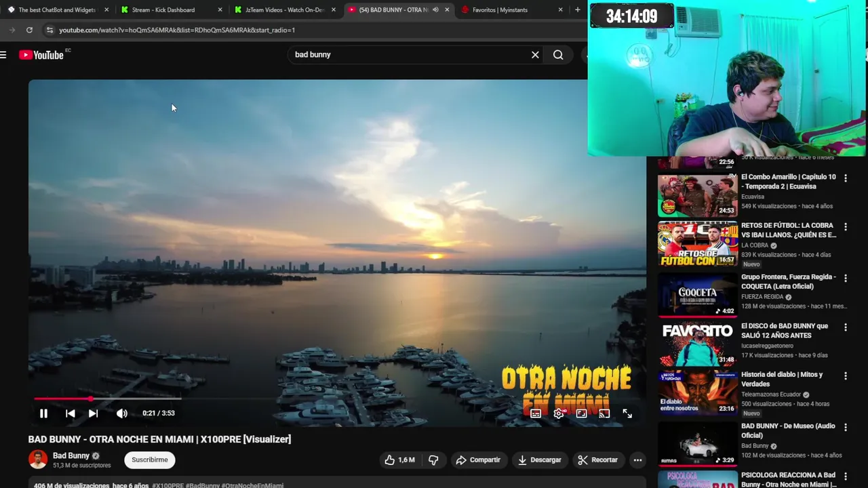Click the #OtraNocheEnMiami hashtag
The width and height of the screenshot is (868, 488).
click(252, 485)
